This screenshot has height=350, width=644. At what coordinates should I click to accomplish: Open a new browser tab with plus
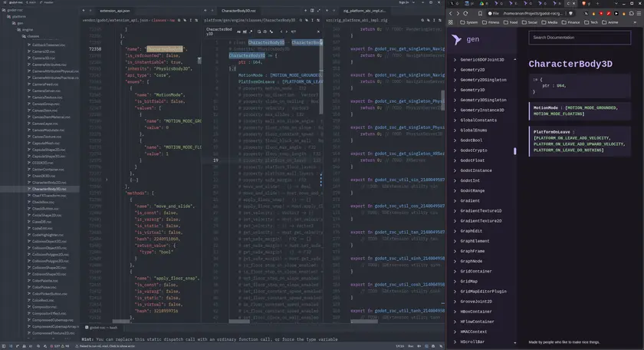click(597, 3)
